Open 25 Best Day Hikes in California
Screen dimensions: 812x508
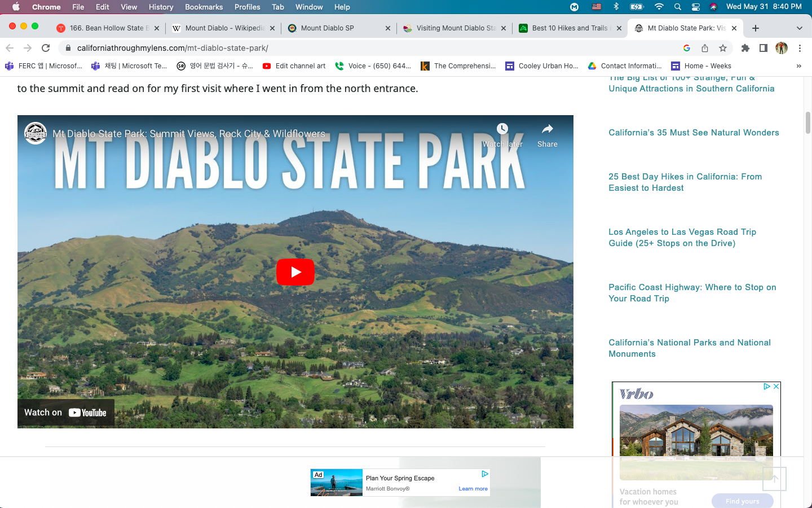(685, 182)
